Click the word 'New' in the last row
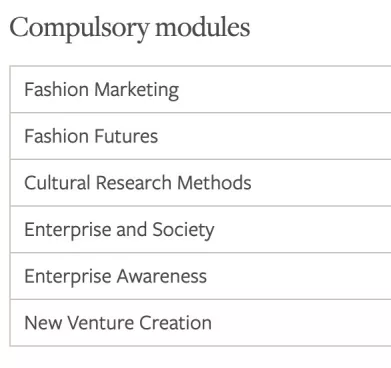Screen dimensions: 391x368 pos(43,323)
